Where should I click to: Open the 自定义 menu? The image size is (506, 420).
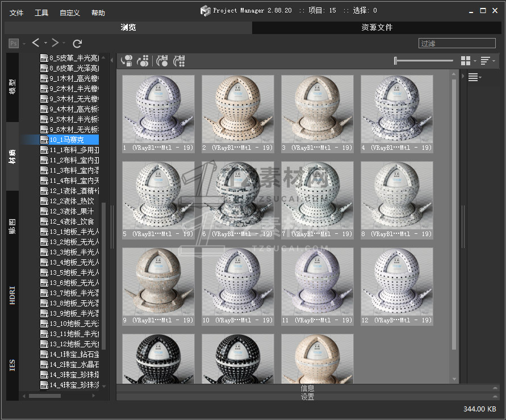click(70, 13)
